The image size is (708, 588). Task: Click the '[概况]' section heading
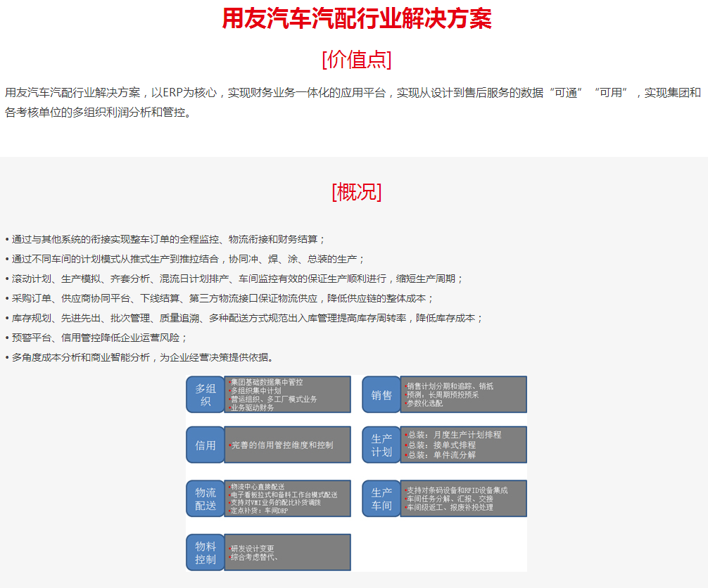357,192
